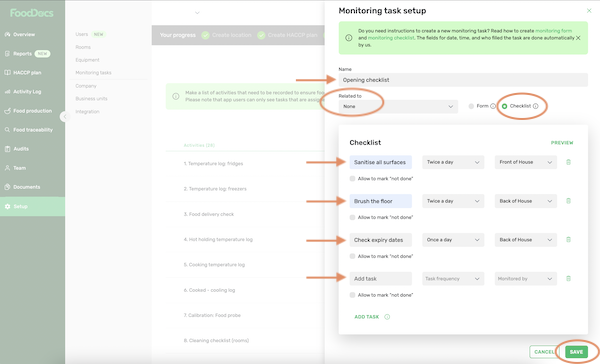Open Overview in the sidebar

pyautogui.click(x=24, y=34)
